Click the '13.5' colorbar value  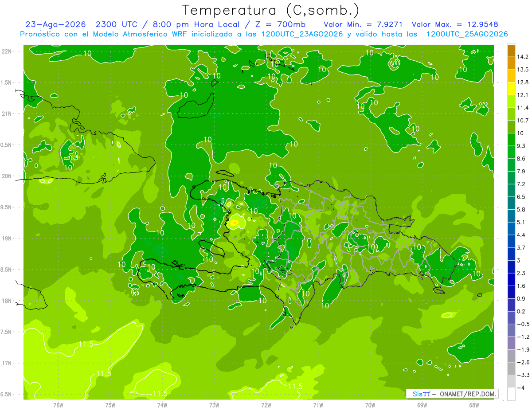(523, 70)
